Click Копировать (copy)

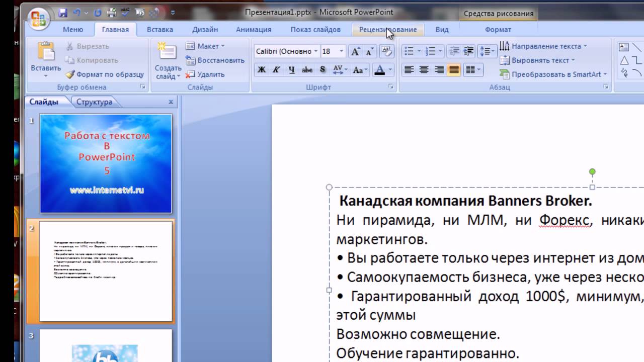coord(92,60)
